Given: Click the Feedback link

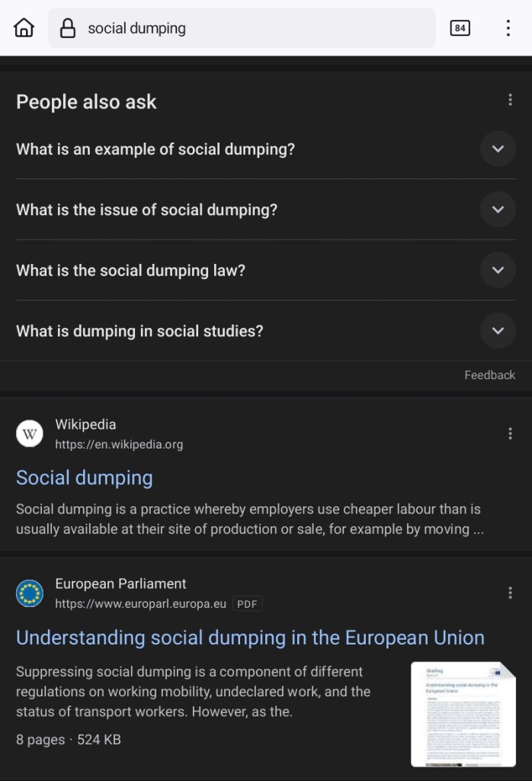Looking at the screenshot, I should (x=489, y=375).
